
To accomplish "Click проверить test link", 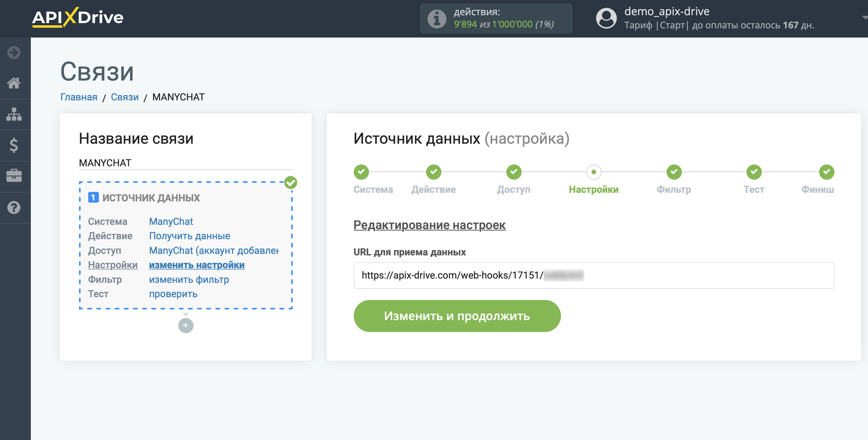I will click(x=173, y=294).
